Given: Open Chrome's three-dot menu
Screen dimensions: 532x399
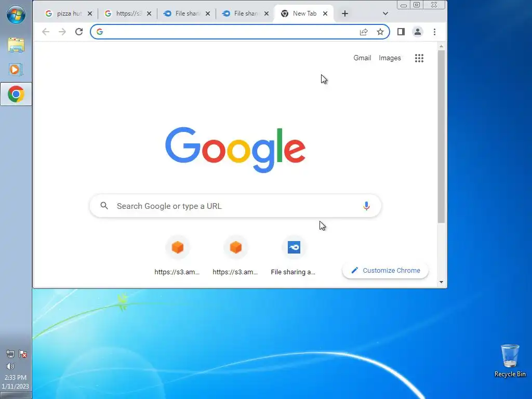Looking at the screenshot, I should click(435, 32).
